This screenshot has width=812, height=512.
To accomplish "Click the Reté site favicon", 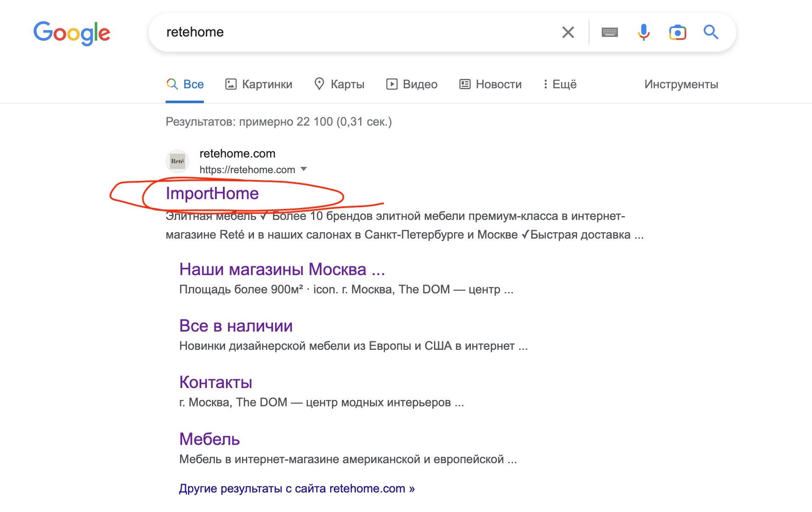I will click(178, 161).
